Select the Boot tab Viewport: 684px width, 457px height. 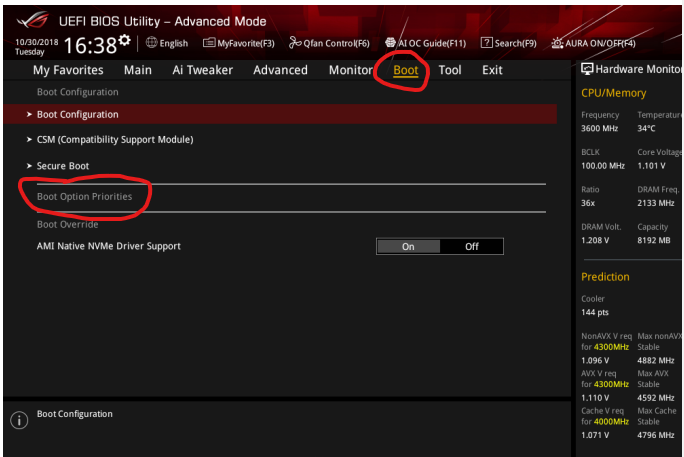406,70
